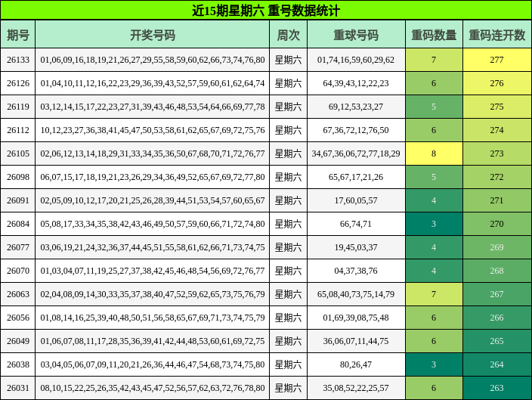Click the 重球号码 column header
This screenshot has height=400, width=532.
(356, 35)
